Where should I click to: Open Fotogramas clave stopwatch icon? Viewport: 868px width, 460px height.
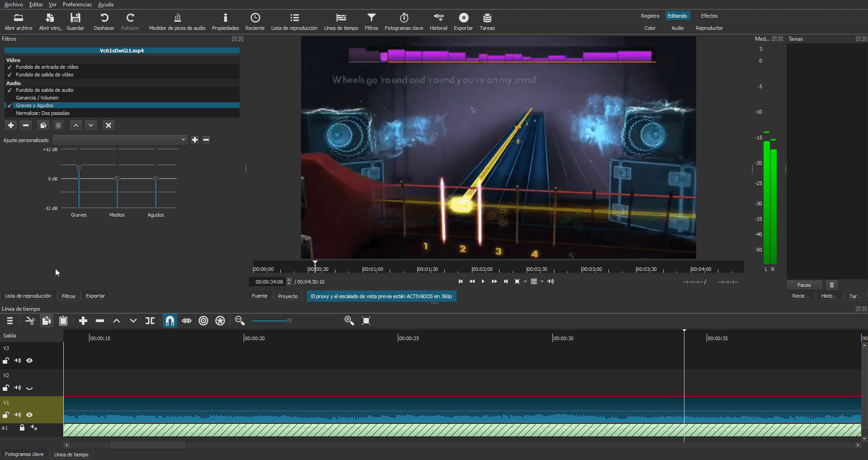tap(404, 21)
